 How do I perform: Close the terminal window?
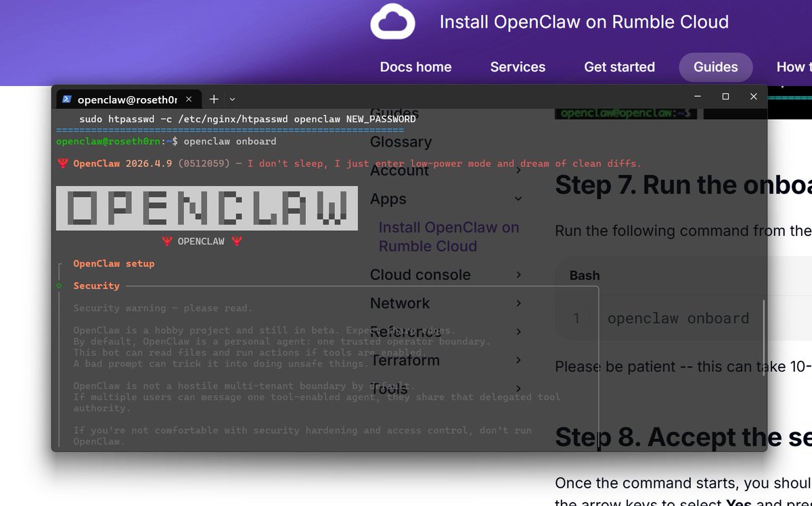[x=753, y=97]
